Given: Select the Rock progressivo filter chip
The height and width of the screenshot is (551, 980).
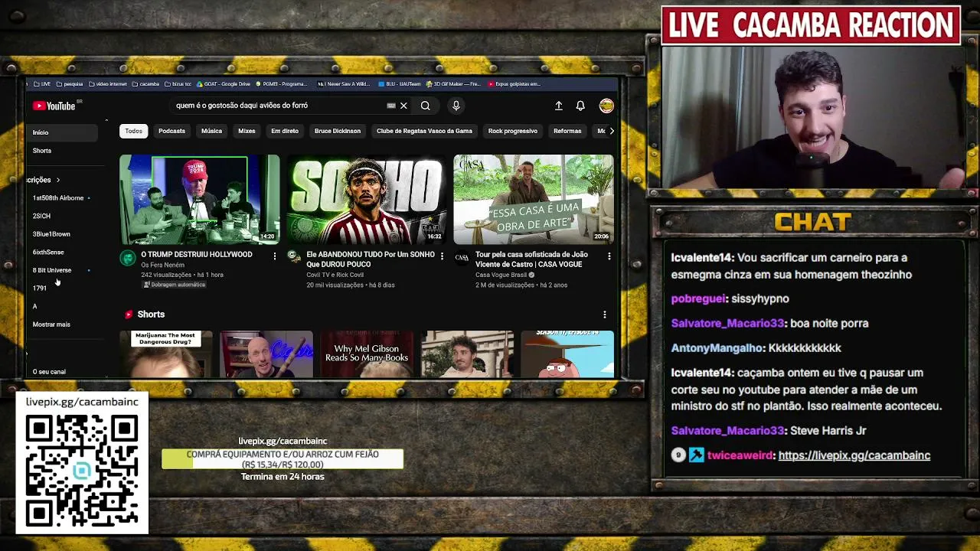Looking at the screenshot, I should pos(513,131).
